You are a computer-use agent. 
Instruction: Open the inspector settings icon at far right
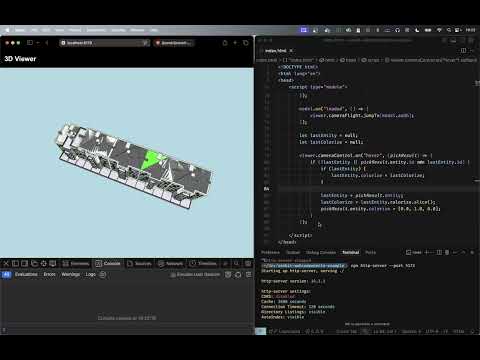pyautogui.click(x=248, y=263)
